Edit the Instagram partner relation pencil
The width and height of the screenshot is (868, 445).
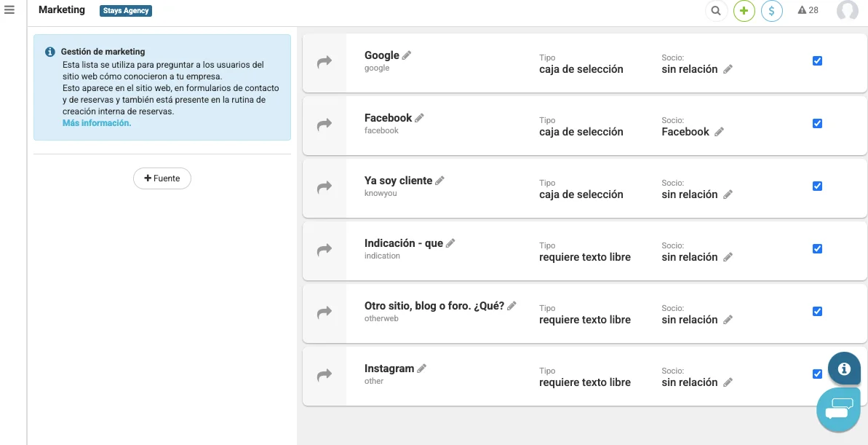(x=728, y=382)
